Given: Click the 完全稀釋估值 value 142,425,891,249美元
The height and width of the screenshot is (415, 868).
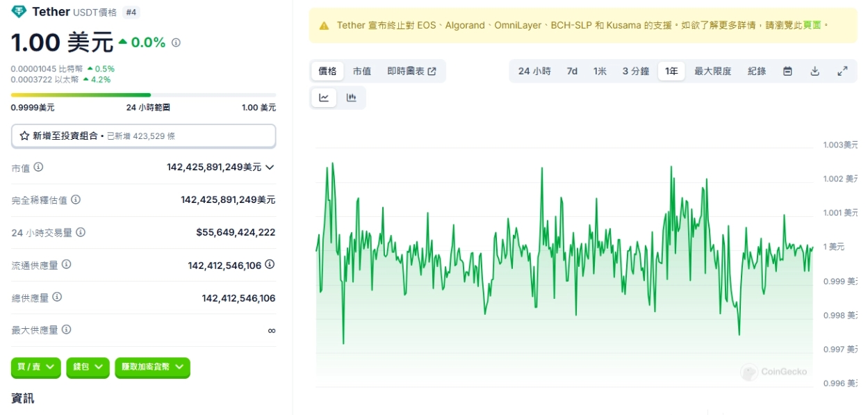Looking at the screenshot, I should point(228,200).
